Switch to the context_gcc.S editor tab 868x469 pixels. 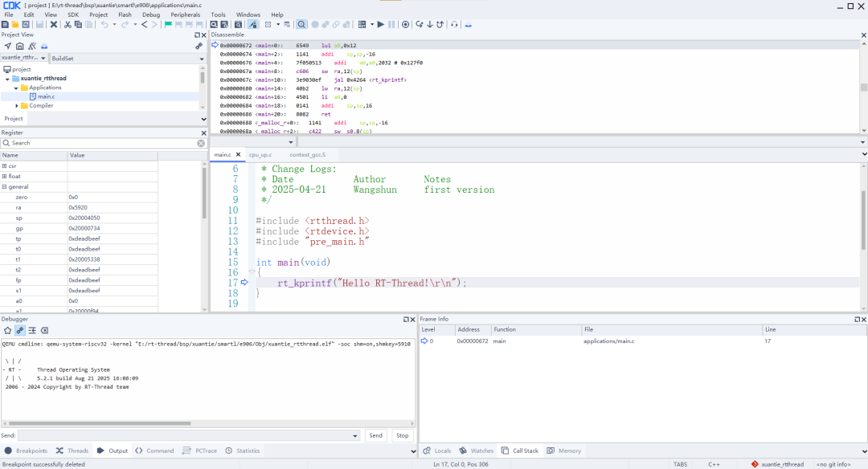308,154
